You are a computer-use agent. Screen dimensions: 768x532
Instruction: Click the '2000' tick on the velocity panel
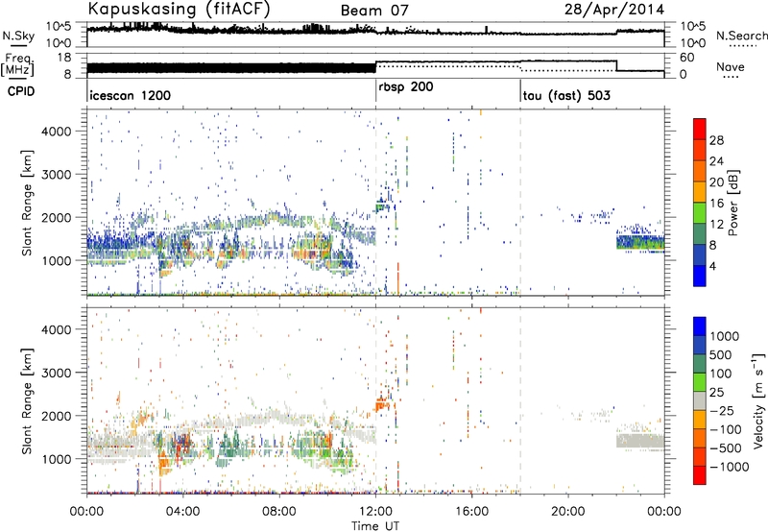coord(56,416)
